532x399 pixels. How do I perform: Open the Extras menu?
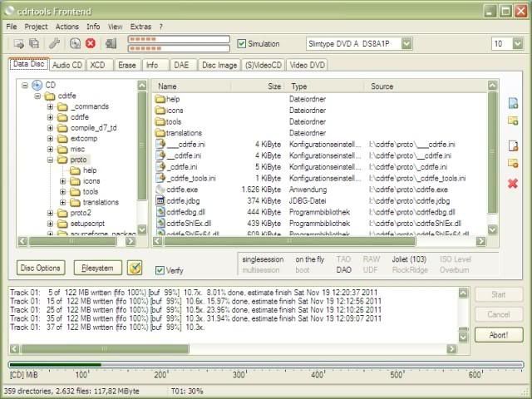(140, 27)
